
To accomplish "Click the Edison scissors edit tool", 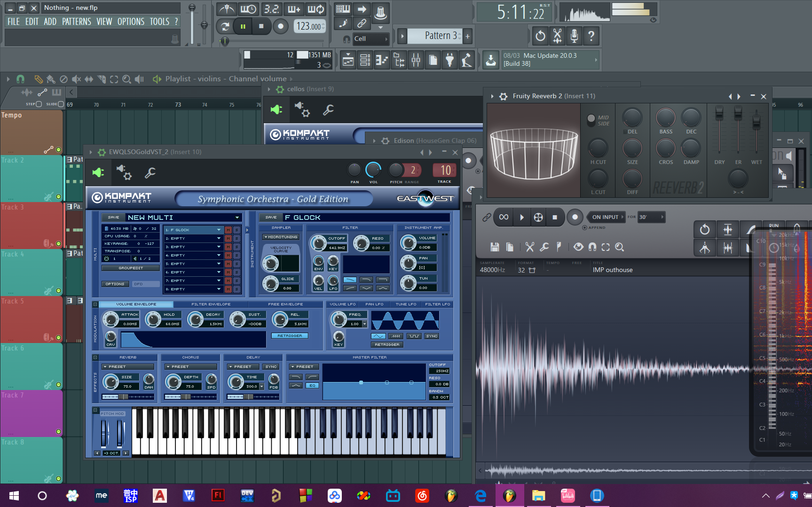I will coord(530,247).
